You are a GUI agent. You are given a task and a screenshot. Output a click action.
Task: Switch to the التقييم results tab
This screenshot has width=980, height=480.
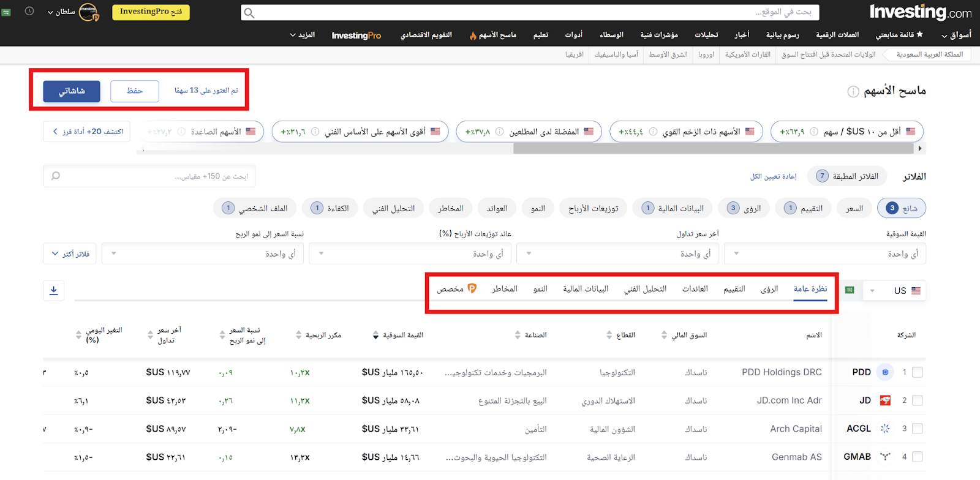(734, 289)
